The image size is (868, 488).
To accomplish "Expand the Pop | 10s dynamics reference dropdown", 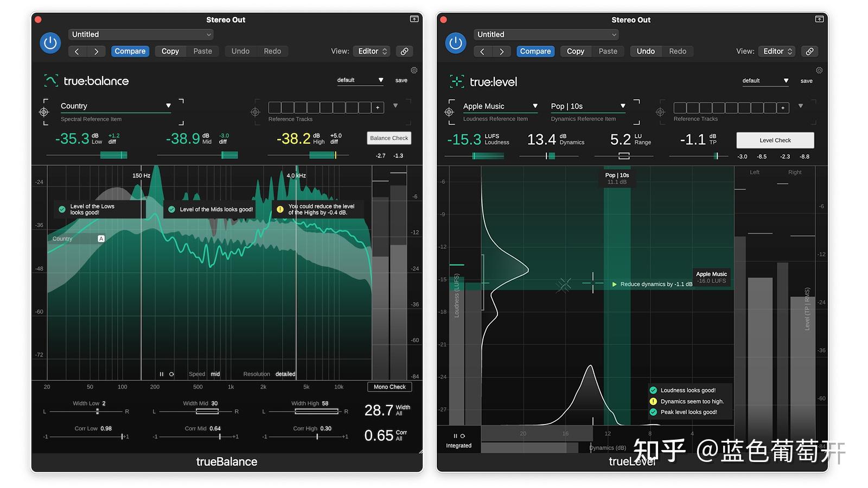I will [587, 106].
